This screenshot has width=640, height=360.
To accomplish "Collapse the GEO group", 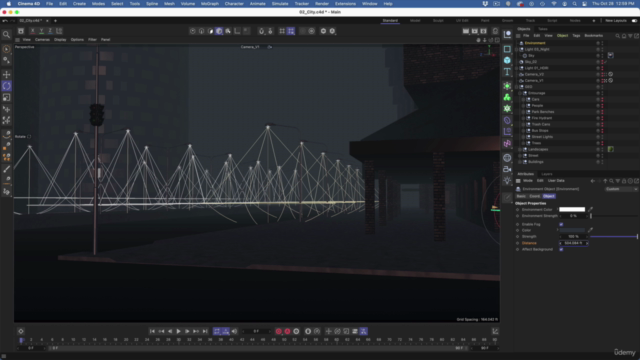I will pyautogui.click(x=517, y=87).
